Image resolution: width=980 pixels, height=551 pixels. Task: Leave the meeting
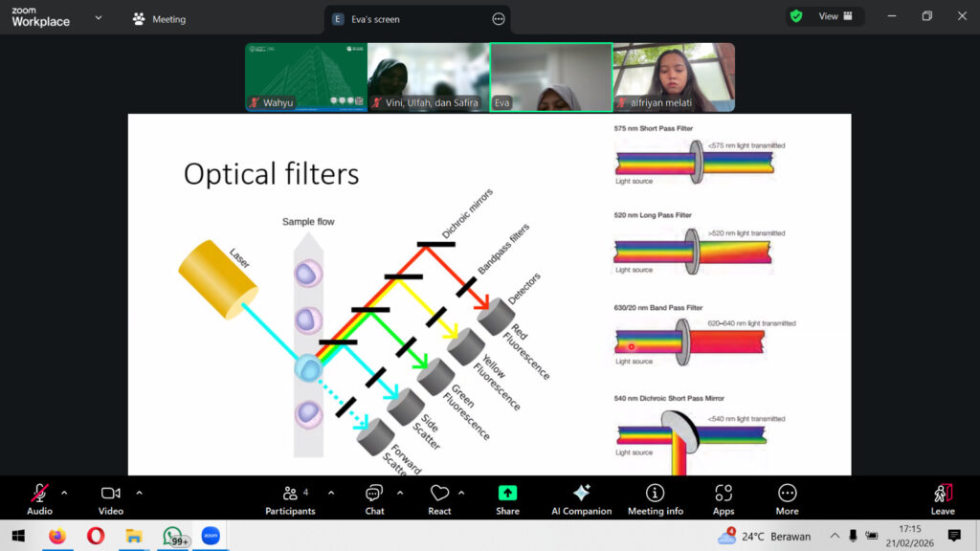tap(943, 497)
